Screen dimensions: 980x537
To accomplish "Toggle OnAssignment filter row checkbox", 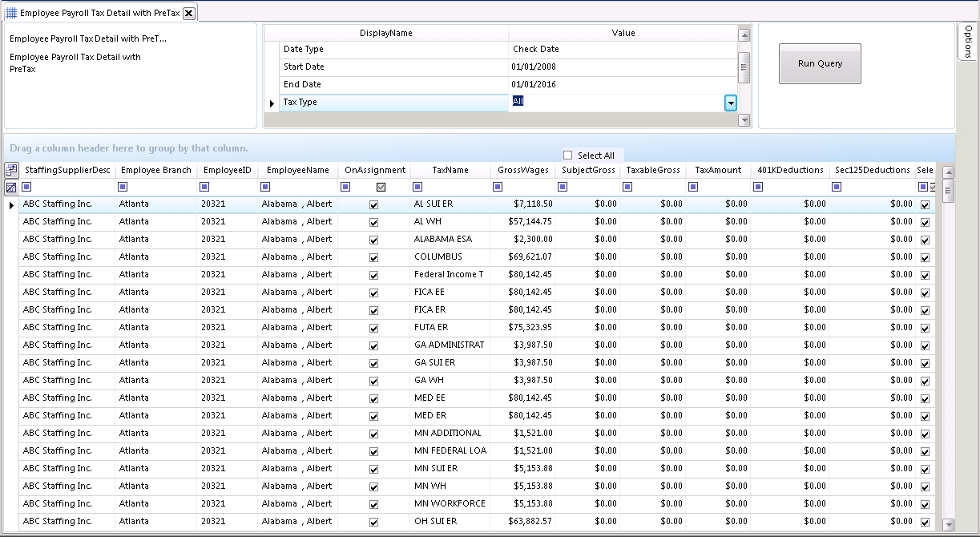I will (x=381, y=188).
